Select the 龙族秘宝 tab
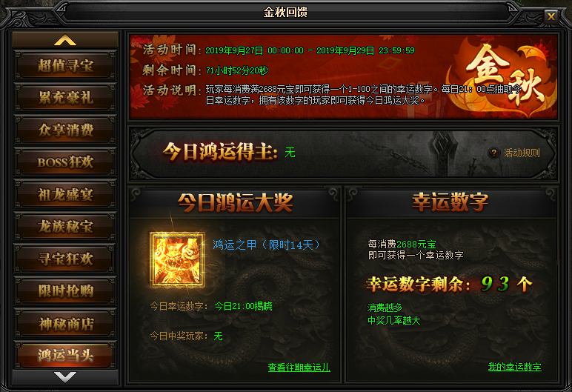572x392 pixels. coord(65,227)
